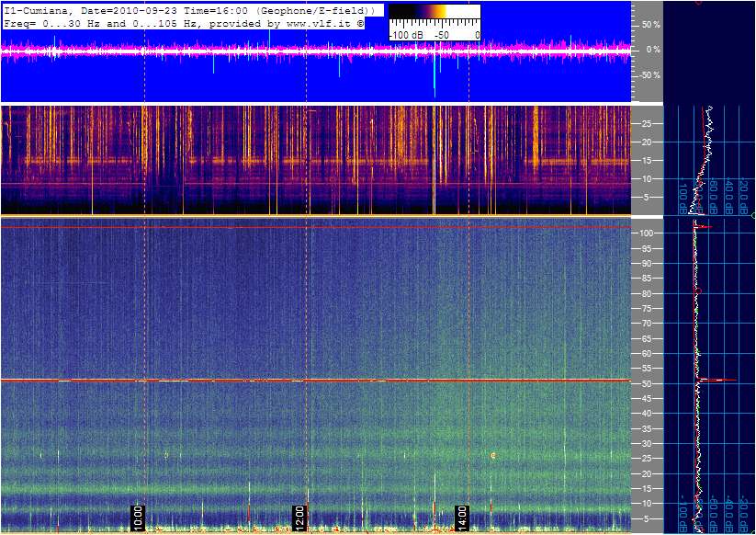Click the cyan spike in waveform panel
The width and height of the screenshot is (756, 535).
[434, 75]
